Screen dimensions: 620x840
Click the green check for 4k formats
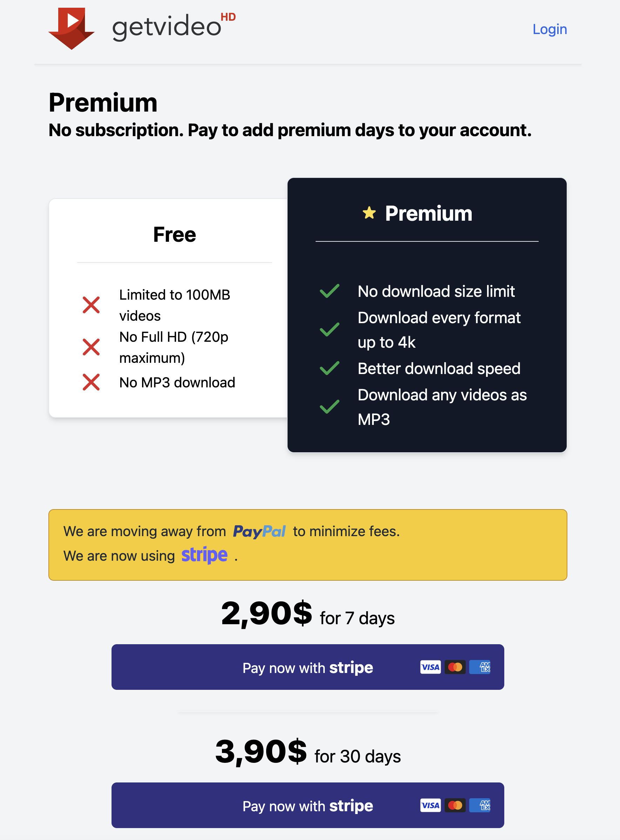(x=330, y=329)
